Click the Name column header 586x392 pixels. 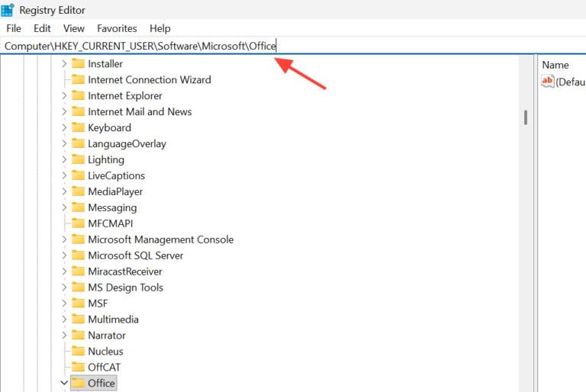pos(555,65)
